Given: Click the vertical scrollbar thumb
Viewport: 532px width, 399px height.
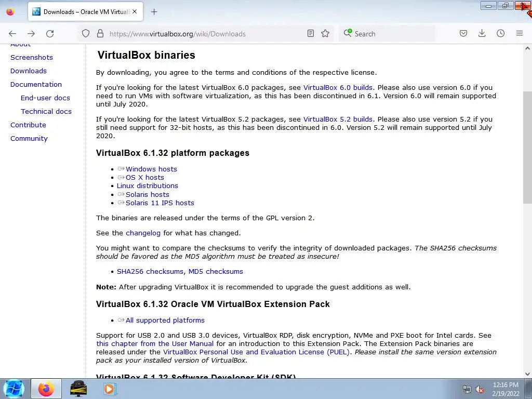Looking at the screenshot, I should (527, 148).
